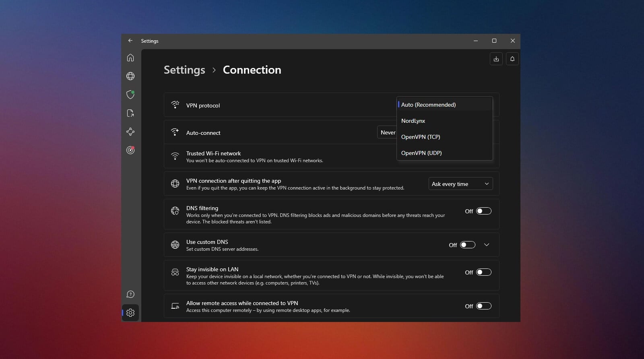Click the Settings breadcrumb link
Image resolution: width=644 pixels, height=359 pixels.
(x=184, y=70)
